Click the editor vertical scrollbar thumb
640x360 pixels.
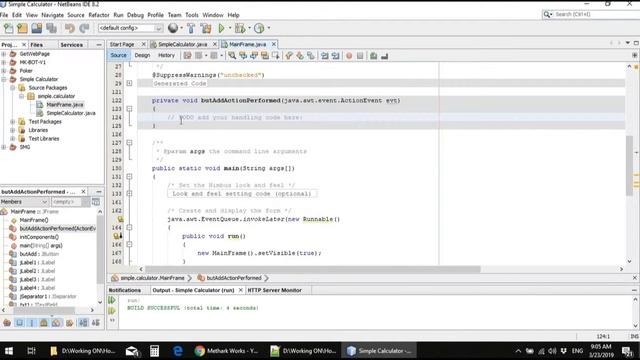tap(629, 165)
